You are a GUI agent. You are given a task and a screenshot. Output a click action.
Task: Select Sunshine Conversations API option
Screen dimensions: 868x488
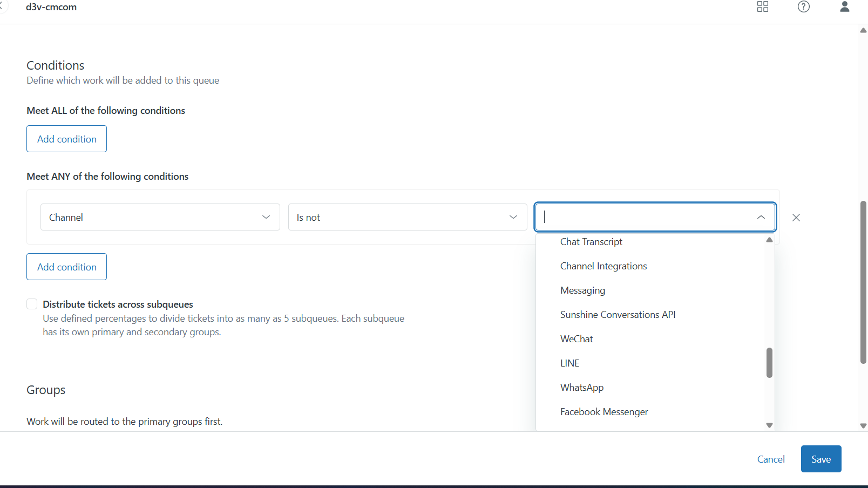tap(618, 315)
